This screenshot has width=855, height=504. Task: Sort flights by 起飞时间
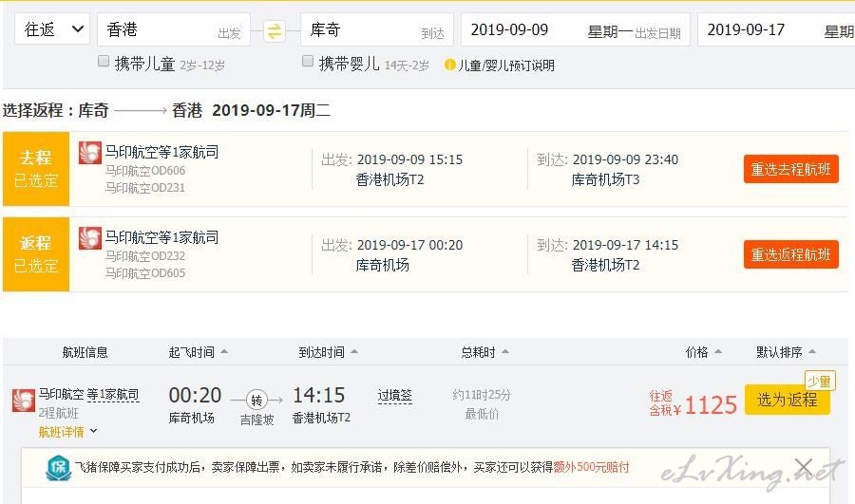[x=198, y=352]
